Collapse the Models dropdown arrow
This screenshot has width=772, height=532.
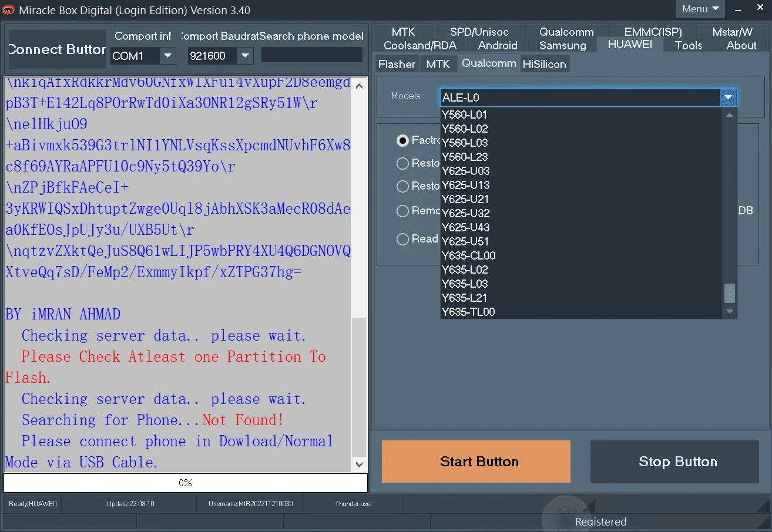click(x=728, y=97)
